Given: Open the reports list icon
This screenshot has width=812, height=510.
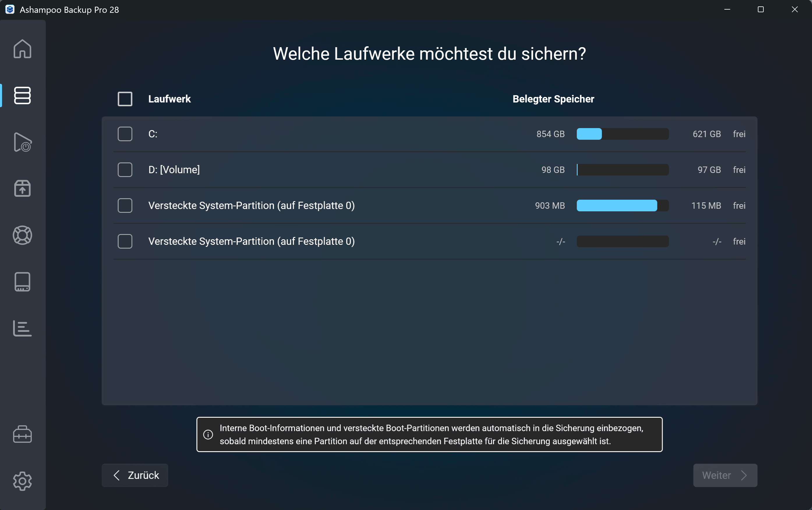Looking at the screenshot, I should (x=22, y=328).
